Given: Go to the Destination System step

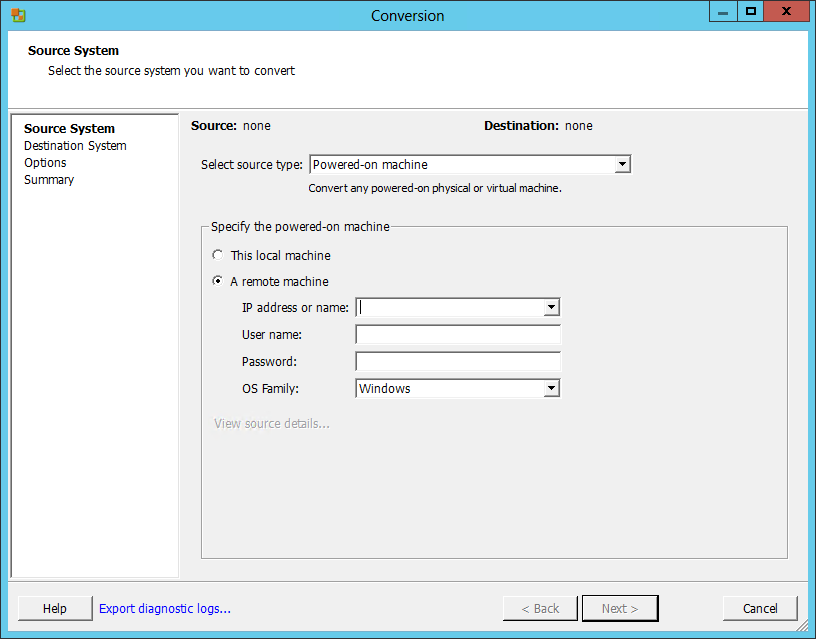Looking at the screenshot, I should tap(75, 146).
